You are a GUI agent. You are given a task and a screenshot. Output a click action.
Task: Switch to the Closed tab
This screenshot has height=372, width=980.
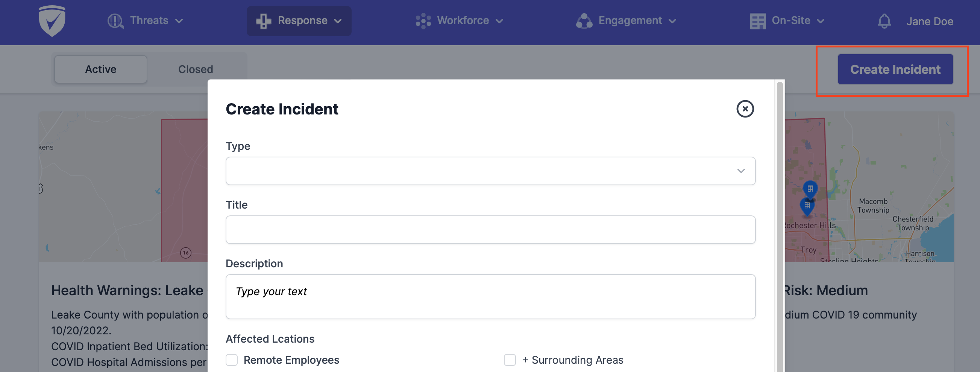(196, 69)
